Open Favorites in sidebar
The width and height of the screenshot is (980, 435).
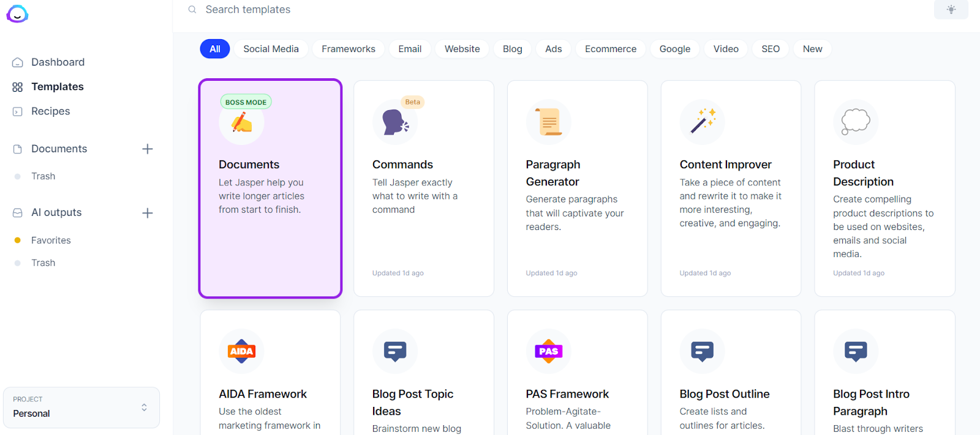click(51, 240)
